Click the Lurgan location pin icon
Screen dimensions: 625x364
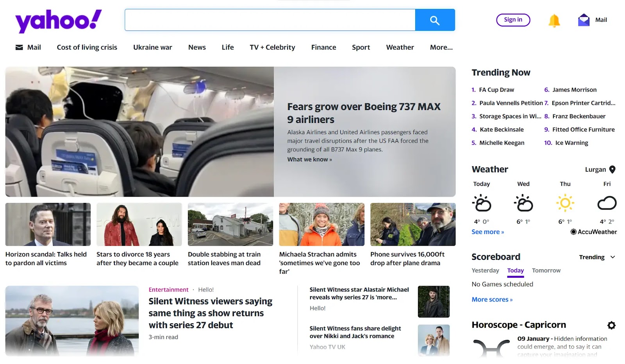[x=612, y=169]
